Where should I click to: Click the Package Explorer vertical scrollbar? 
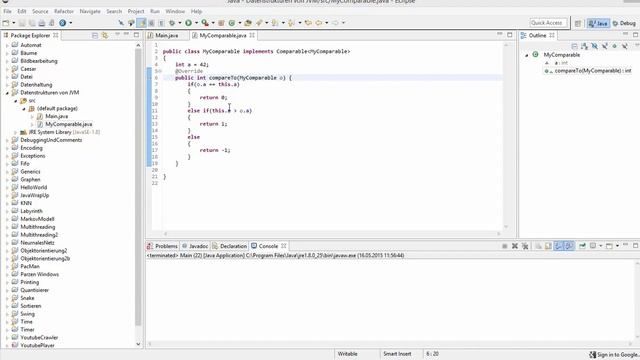pos(138,188)
